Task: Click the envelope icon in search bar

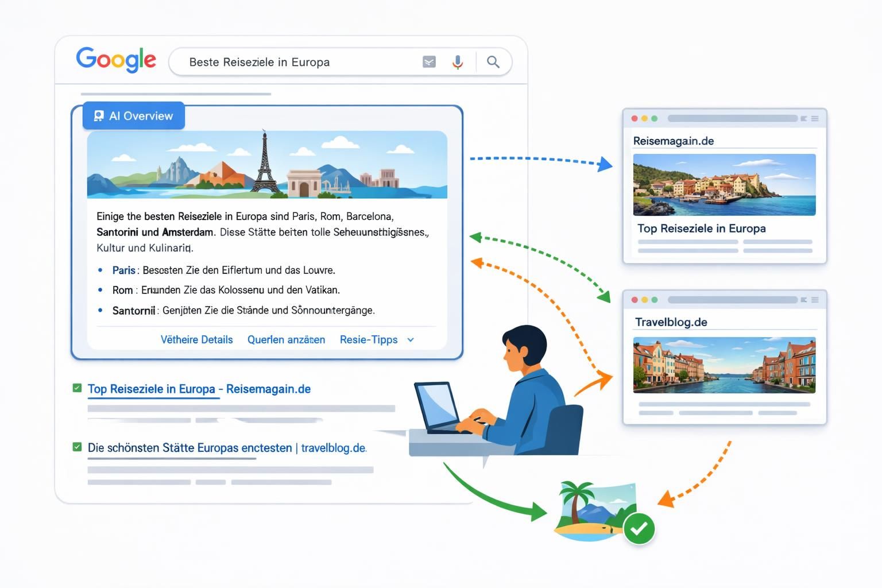Action: (429, 62)
